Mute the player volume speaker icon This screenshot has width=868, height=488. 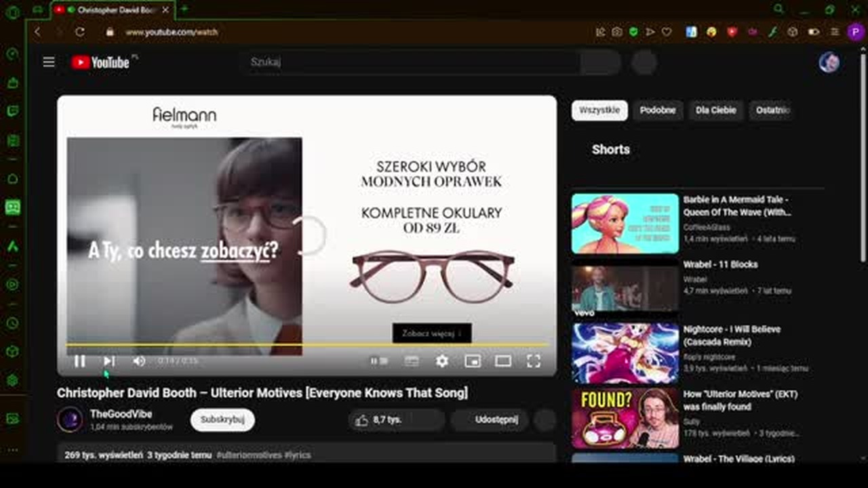tap(139, 361)
